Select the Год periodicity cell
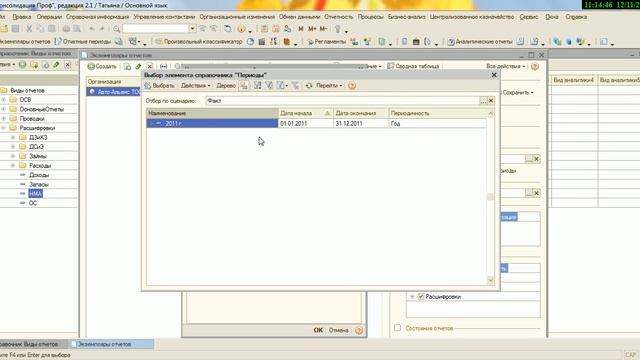 [438, 123]
